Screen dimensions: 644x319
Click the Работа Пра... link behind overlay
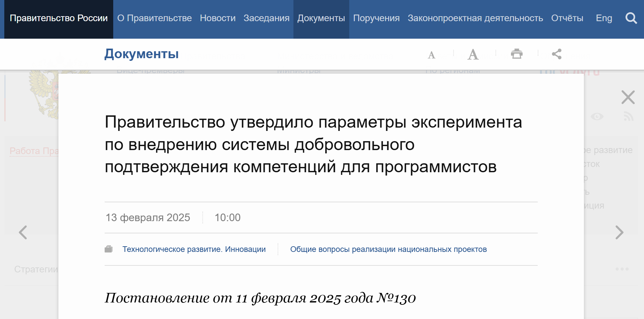(x=34, y=151)
